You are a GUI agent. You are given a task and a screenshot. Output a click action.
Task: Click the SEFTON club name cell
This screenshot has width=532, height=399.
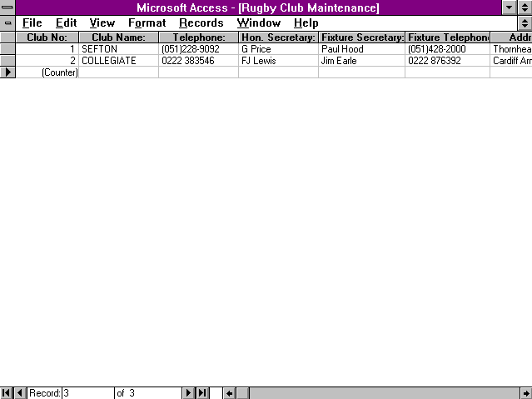(x=118, y=49)
